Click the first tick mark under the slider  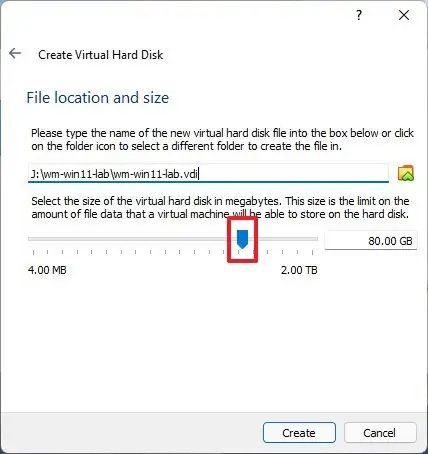(x=33, y=252)
